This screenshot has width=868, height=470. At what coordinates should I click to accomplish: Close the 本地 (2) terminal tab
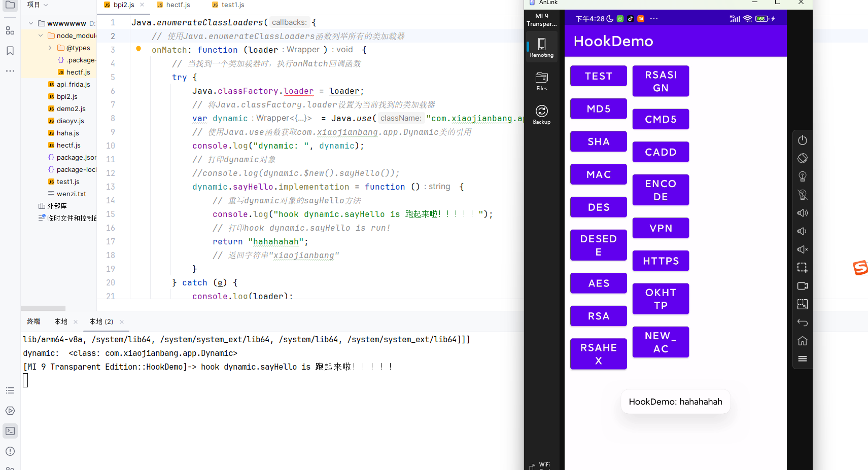pos(122,322)
